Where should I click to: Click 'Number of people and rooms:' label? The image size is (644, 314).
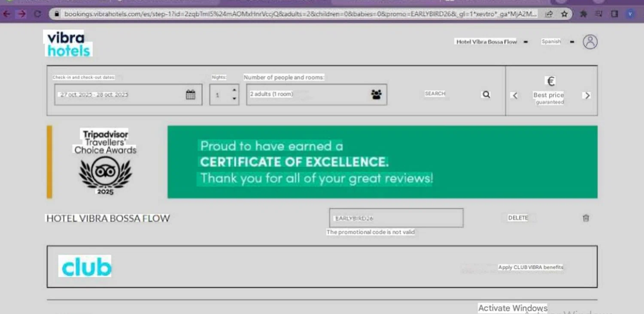pyautogui.click(x=284, y=77)
